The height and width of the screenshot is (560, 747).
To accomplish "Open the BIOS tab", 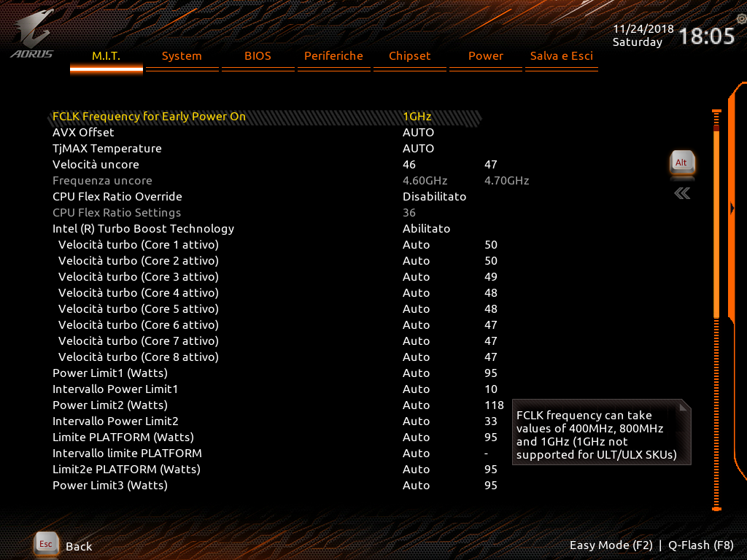I will (x=258, y=56).
